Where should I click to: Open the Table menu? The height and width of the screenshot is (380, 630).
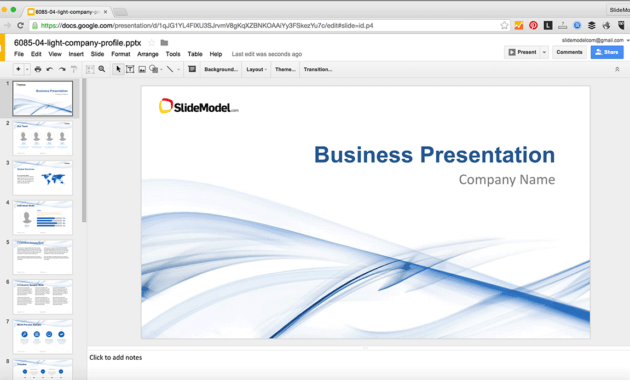click(x=195, y=54)
